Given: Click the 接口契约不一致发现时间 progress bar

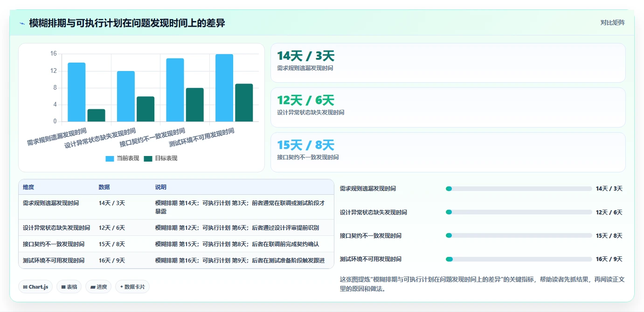Looking at the screenshot, I should [x=519, y=235].
